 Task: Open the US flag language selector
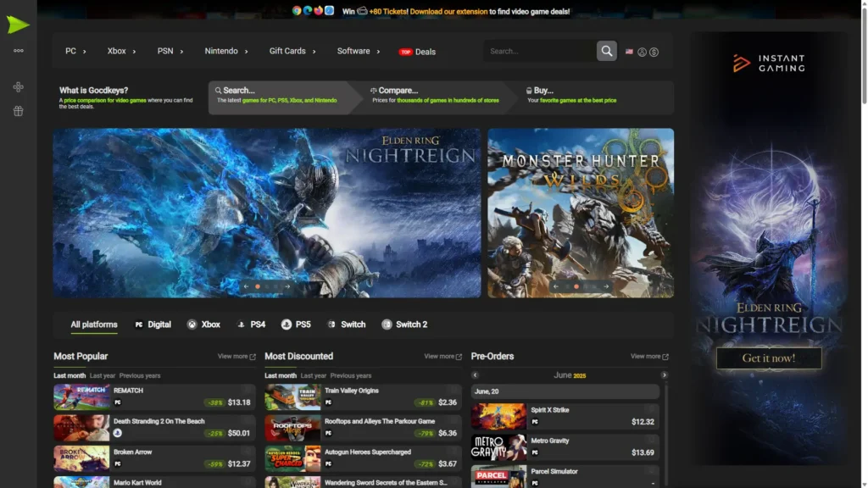point(630,52)
